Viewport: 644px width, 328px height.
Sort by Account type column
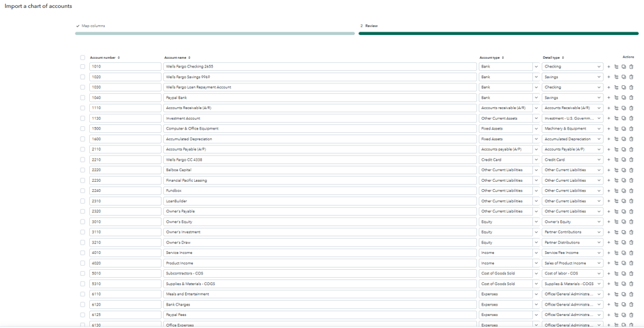click(x=503, y=58)
